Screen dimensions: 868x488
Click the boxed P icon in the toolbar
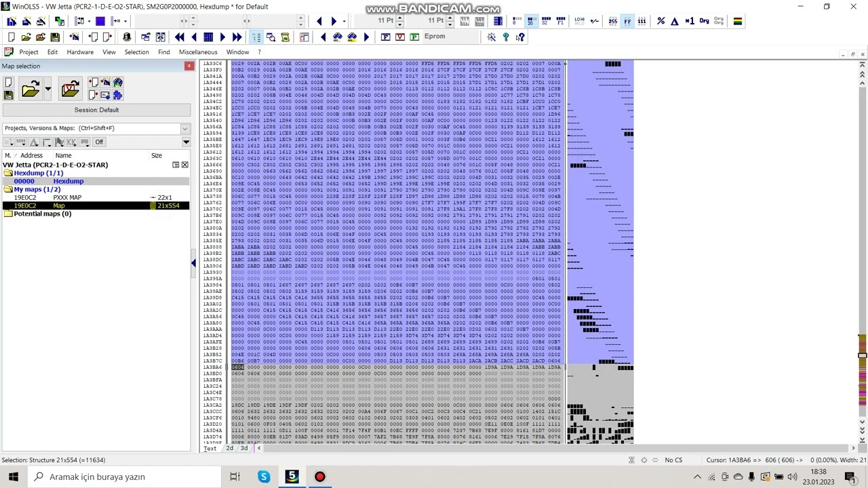pyautogui.click(x=414, y=37)
